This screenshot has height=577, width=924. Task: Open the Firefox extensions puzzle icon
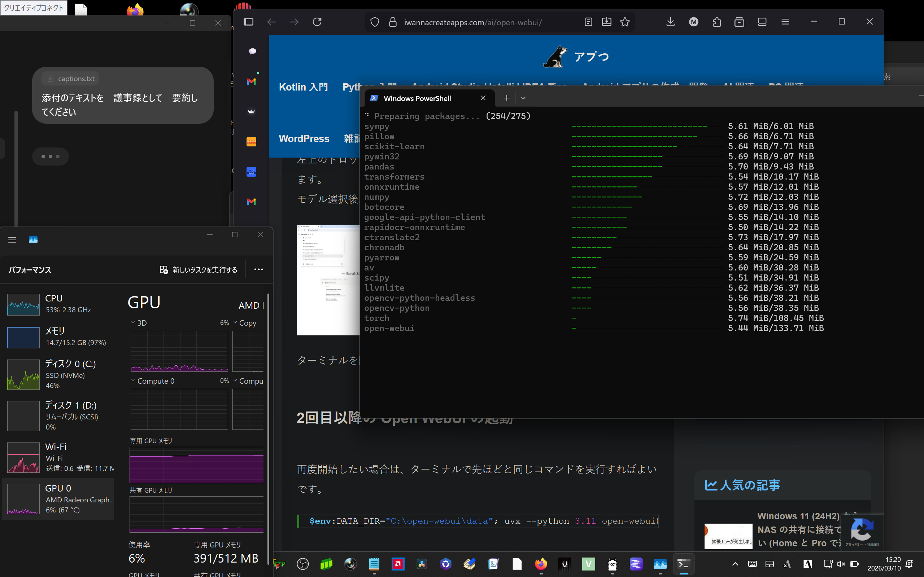click(717, 22)
